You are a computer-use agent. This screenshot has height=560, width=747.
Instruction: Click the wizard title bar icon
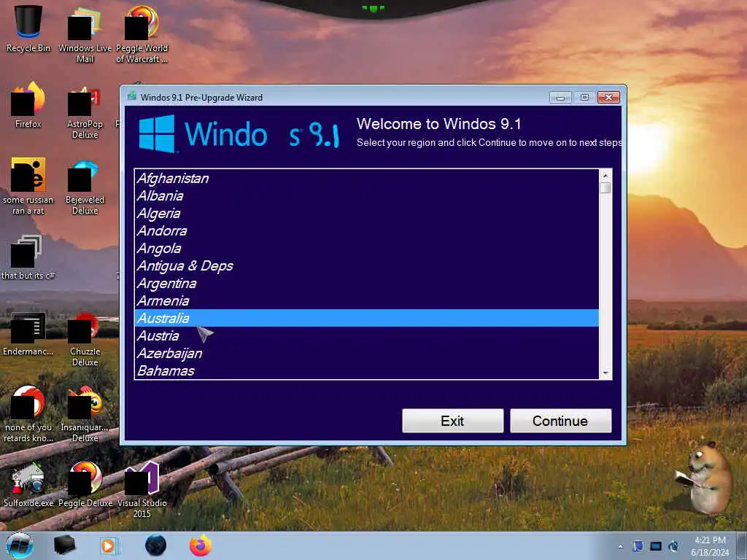tap(132, 97)
